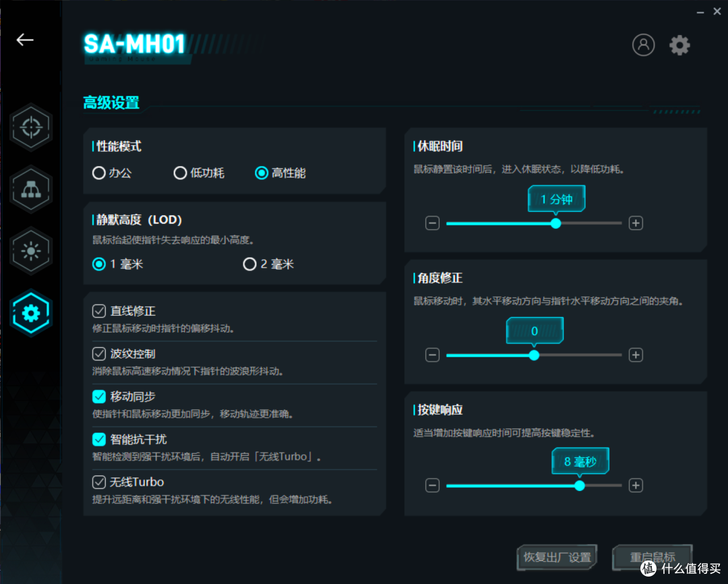Toggle the 无线Turbo checkbox
This screenshot has height=584, width=728.
99,481
